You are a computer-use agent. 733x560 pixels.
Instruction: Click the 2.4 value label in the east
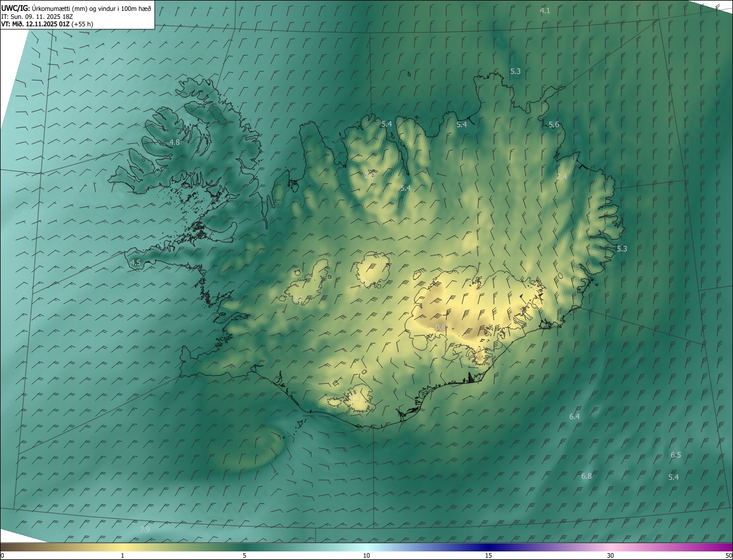pyautogui.click(x=562, y=177)
